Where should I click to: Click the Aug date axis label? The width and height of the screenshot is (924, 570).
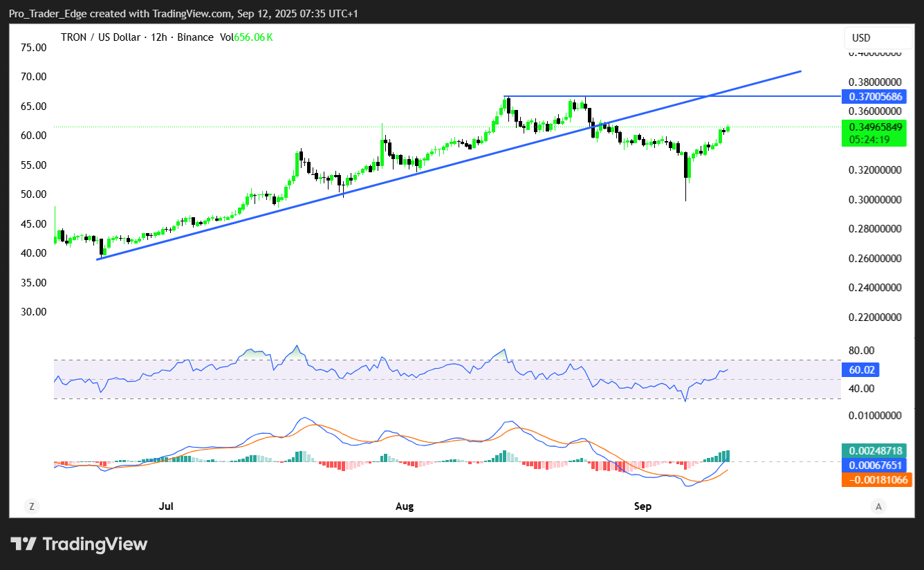coord(405,506)
